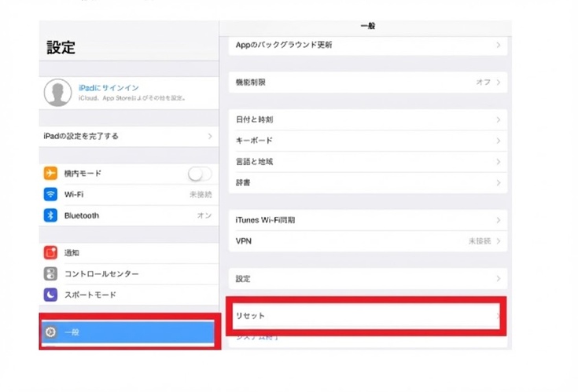Open 機能制限 settings
The image size is (578, 392).
368,82
